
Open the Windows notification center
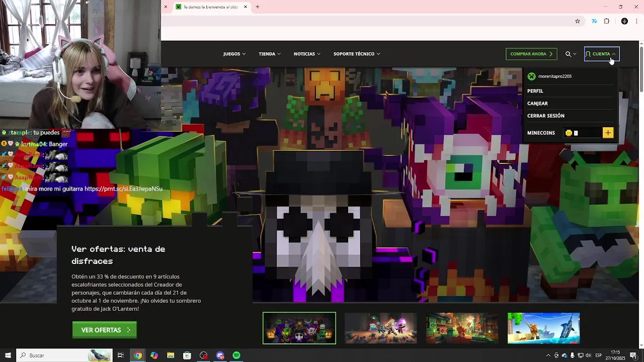pos(633,355)
